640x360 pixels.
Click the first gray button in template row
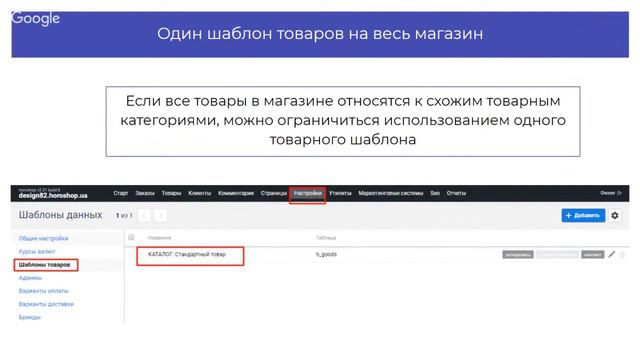pyautogui.click(x=518, y=255)
